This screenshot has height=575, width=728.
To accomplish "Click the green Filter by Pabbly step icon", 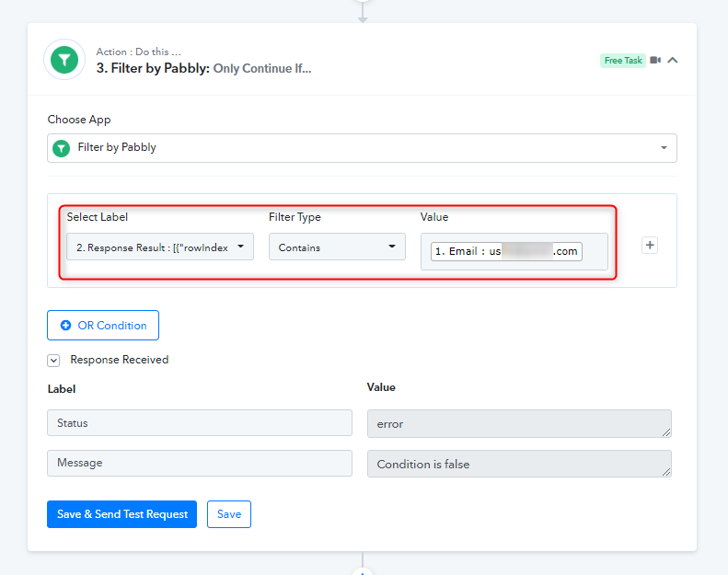I will point(64,60).
